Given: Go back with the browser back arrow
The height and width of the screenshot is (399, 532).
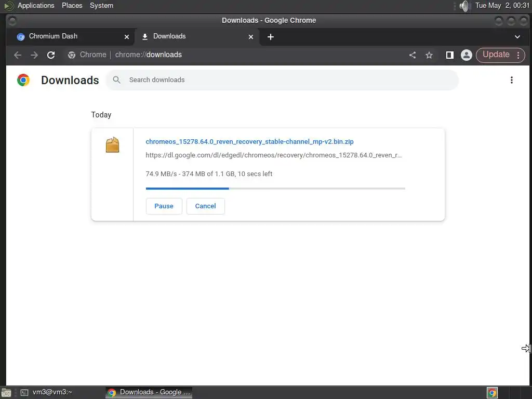Looking at the screenshot, I should pos(18,55).
